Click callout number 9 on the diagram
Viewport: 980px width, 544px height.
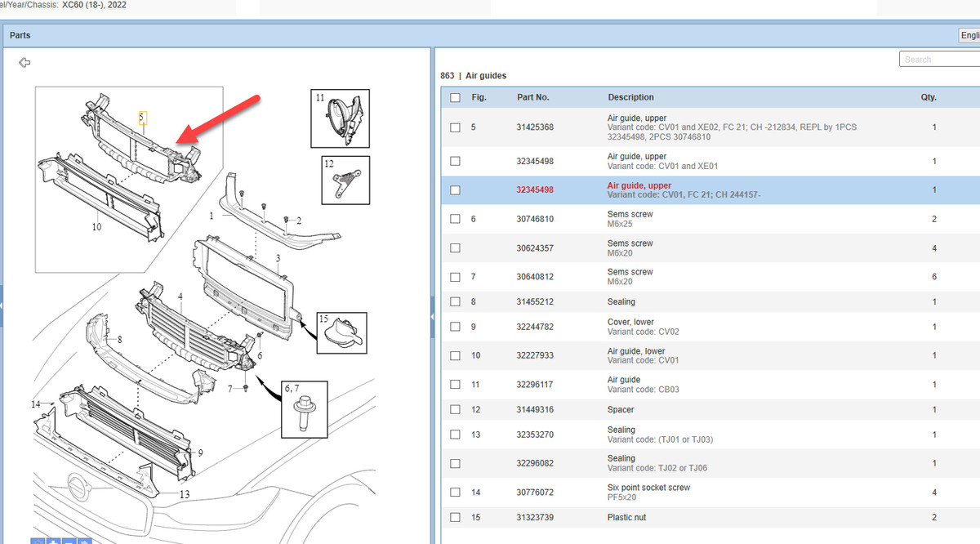pos(200,452)
